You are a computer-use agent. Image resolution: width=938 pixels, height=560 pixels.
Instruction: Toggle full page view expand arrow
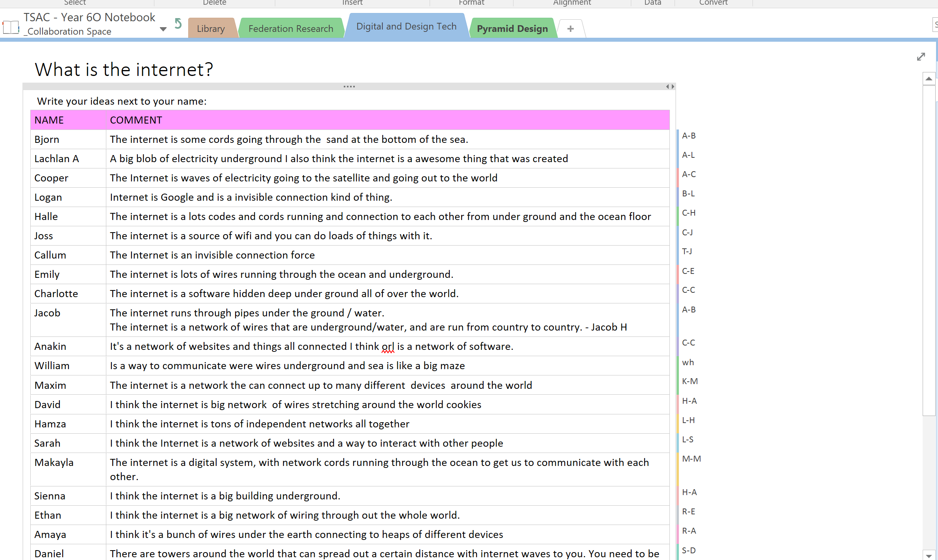[921, 57]
